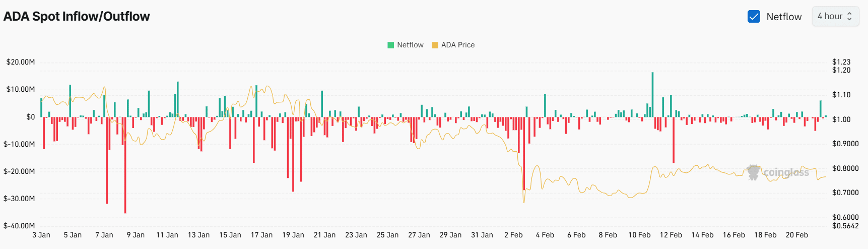Click the ADA Spot Inflow/Outflow title
Screen dimensions: 868x249
pos(77,17)
